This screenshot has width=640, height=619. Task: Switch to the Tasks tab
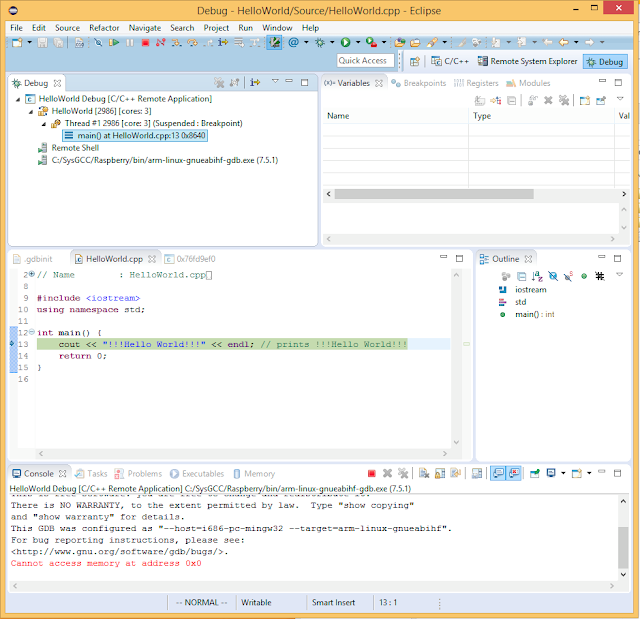tap(91, 474)
